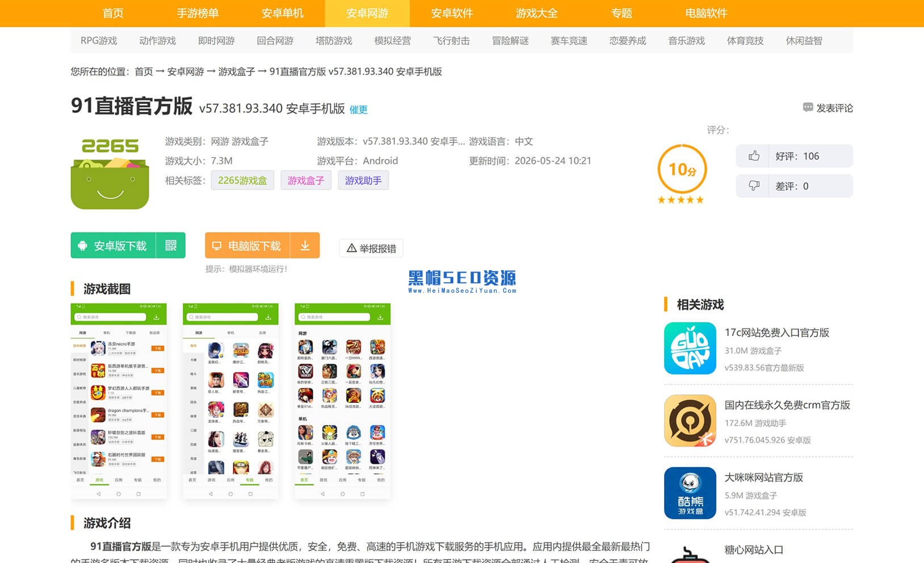The width and height of the screenshot is (924, 563).
Task: Select 体育竞技 sub-category
Action: 745,41
